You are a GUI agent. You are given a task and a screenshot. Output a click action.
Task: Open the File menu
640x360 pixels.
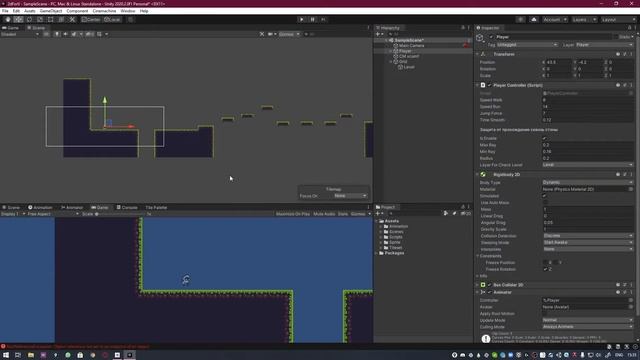5,11
